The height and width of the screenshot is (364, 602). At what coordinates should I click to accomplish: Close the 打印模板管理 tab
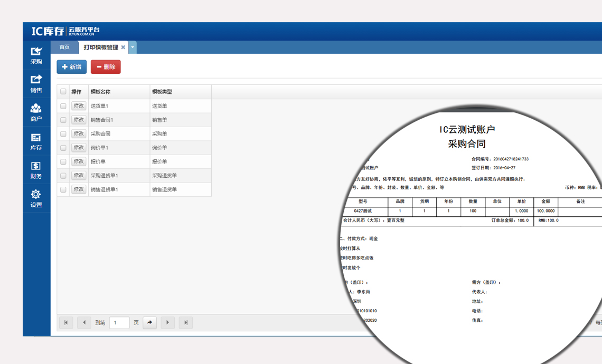pos(123,47)
